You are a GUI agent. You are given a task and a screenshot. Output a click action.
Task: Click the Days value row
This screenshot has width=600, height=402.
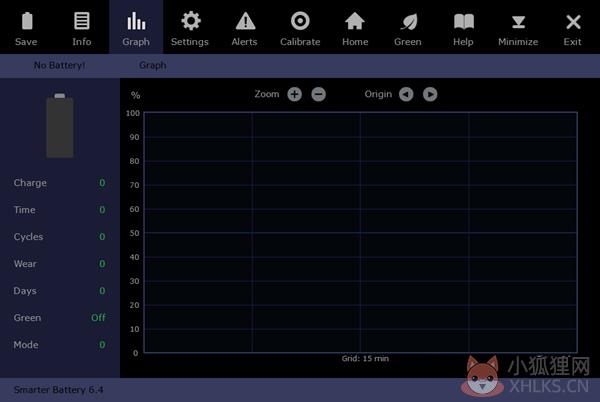(x=59, y=291)
